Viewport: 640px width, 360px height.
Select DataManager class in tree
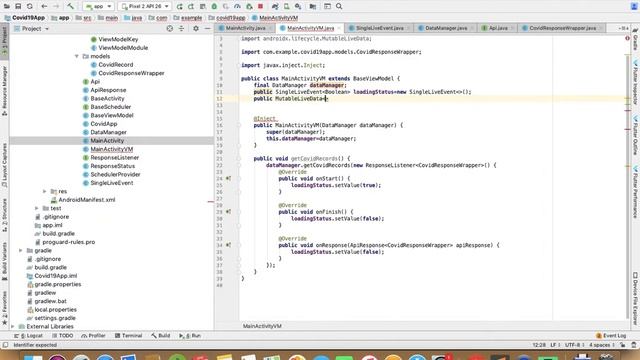tap(108, 132)
